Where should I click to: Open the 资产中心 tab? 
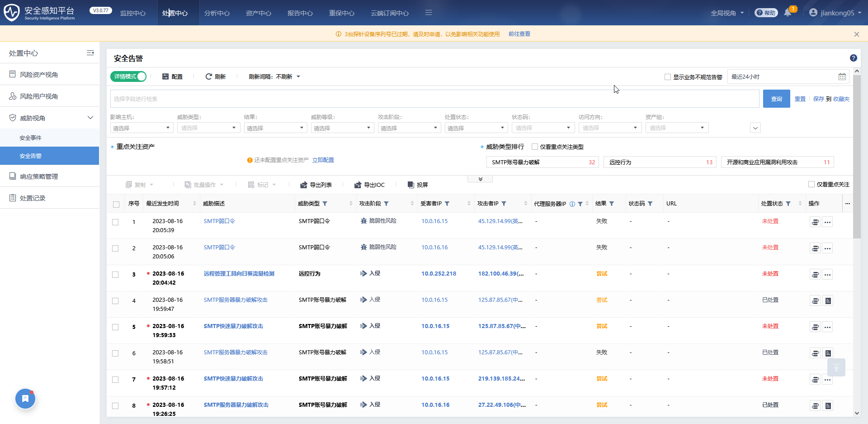(259, 13)
